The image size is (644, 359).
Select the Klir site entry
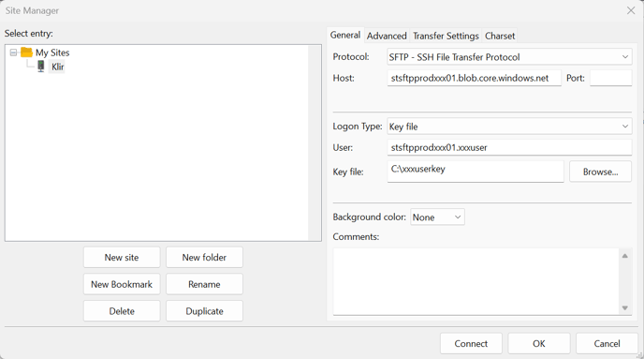(57, 67)
